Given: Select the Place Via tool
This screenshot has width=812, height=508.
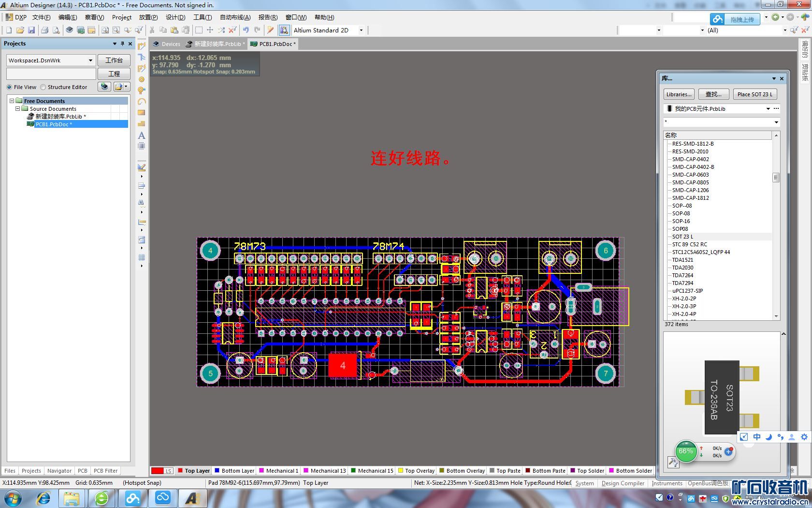Looking at the screenshot, I should pyautogui.click(x=142, y=90).
